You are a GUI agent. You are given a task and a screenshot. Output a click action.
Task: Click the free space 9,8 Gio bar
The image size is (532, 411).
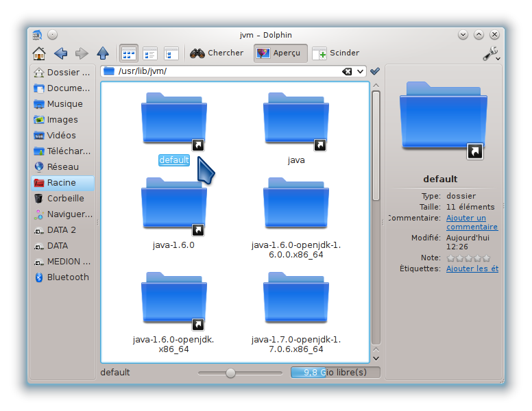(335, 373)
